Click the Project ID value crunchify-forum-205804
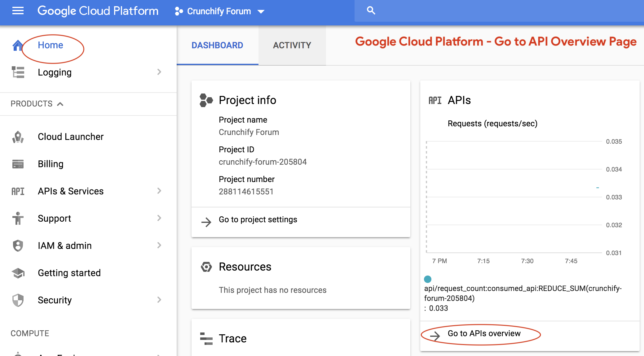 [263, 162]
